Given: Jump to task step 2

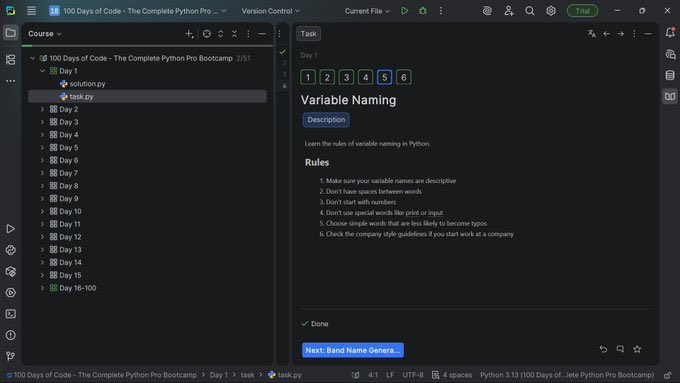Looking at the screenshot, I should (x=327, y=78).
